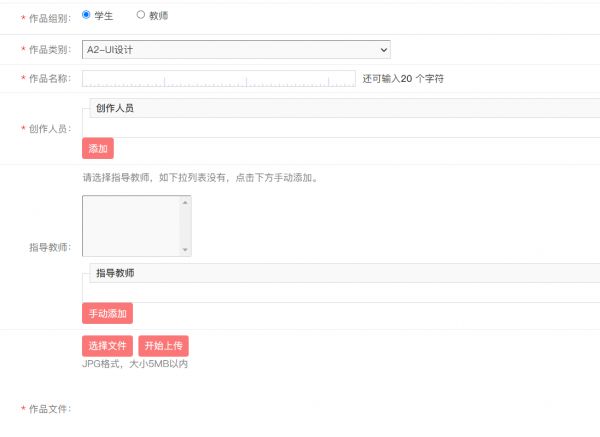
Task: Select the 学生 radio button
Action: click(x=86, y=15)
